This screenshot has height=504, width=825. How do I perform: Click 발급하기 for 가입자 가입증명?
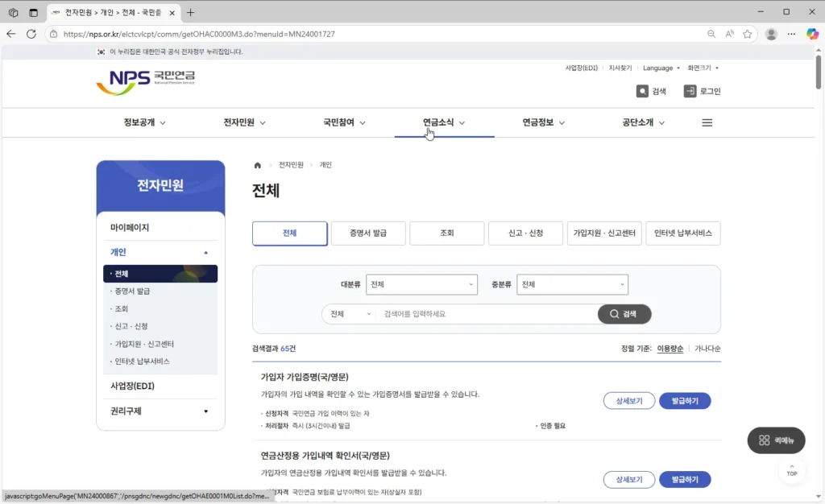(x=685, y=401)
